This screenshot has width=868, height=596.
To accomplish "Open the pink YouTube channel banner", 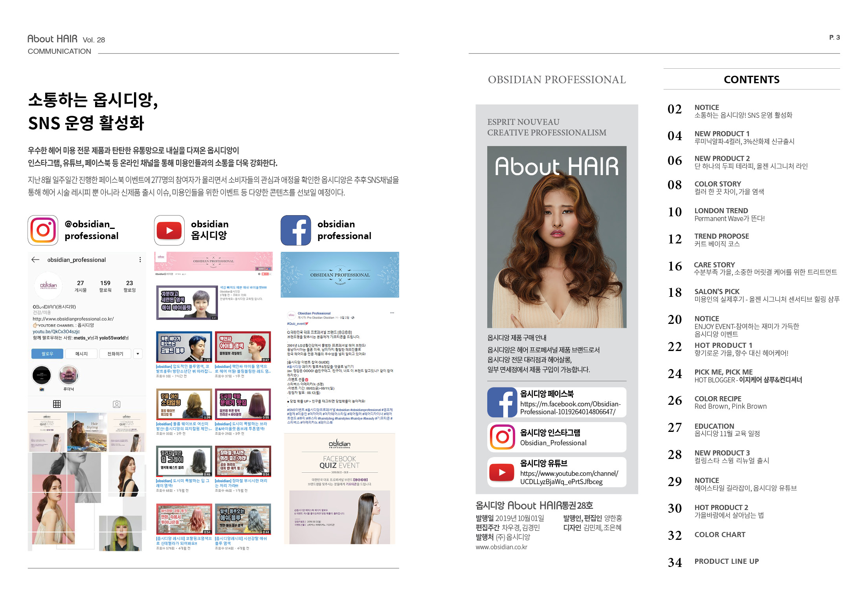I will coord(213,261).
